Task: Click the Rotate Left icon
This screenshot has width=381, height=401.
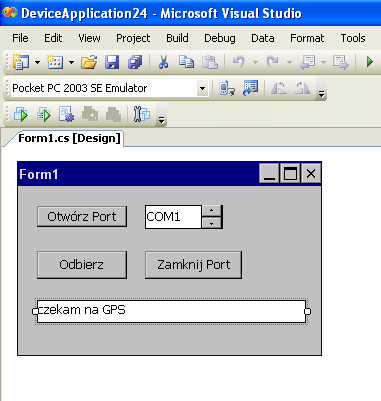Action: click(x=279, y=88)
